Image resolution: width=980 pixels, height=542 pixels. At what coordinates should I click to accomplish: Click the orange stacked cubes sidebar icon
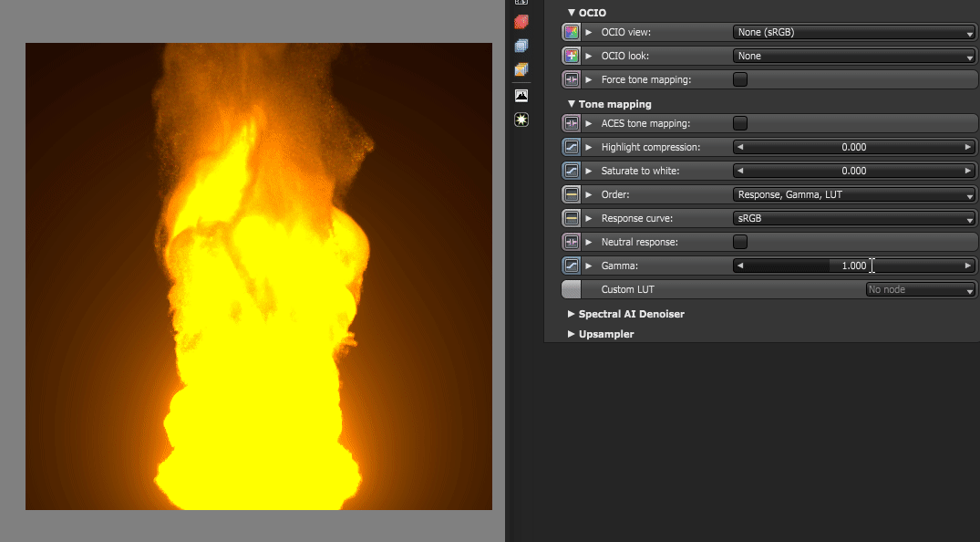coord(521,69)
